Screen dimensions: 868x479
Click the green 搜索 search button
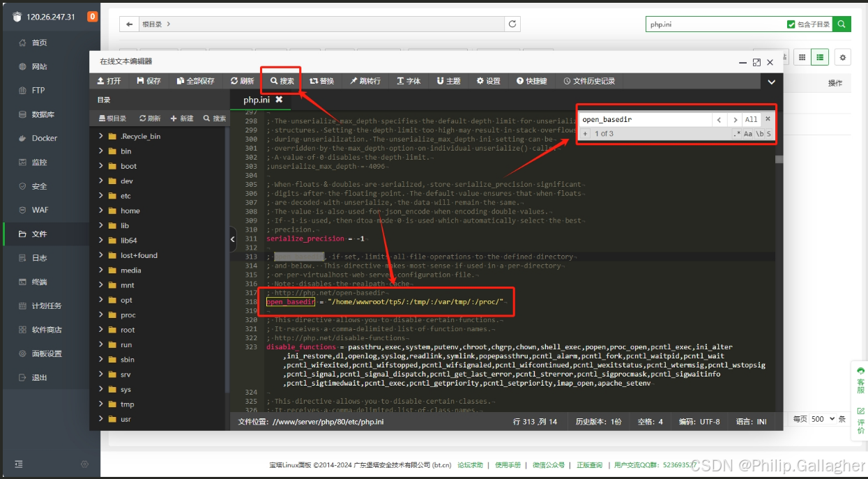840,24
